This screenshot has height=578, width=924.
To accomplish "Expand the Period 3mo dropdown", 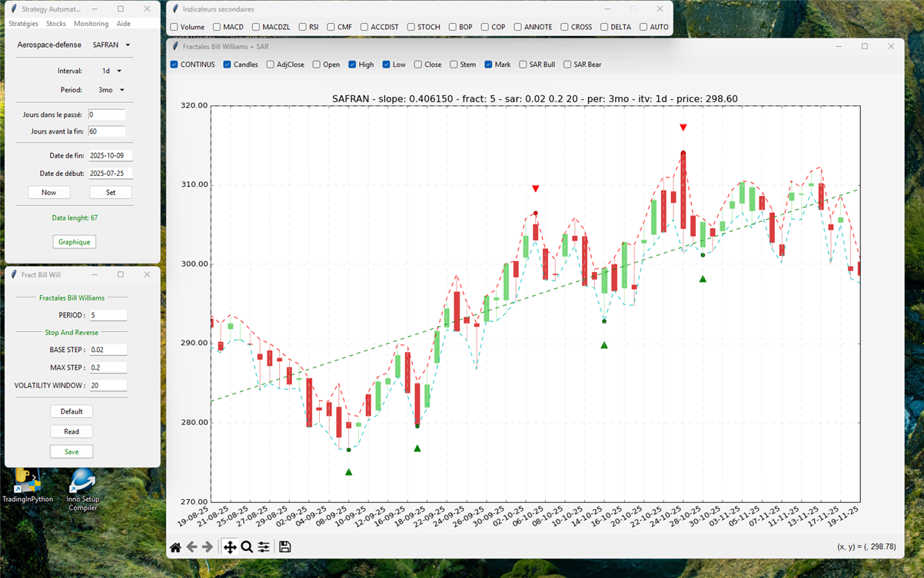I will tap(111, 90).
